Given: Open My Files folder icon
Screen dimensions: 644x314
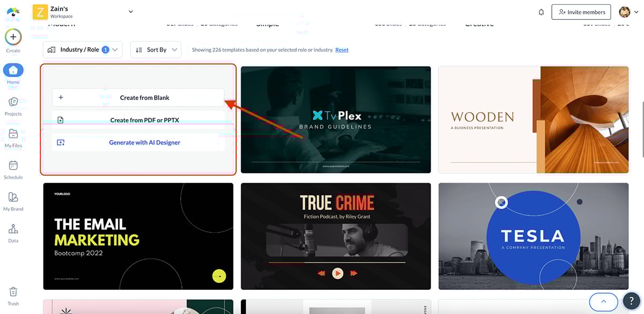Looking at the screenshot, I should 13,134.
